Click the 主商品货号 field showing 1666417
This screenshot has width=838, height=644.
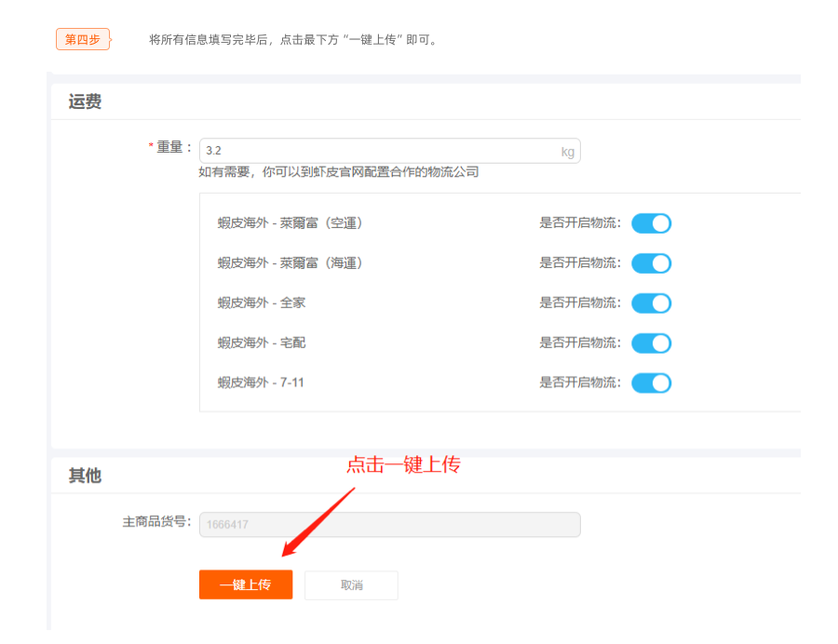389,524
